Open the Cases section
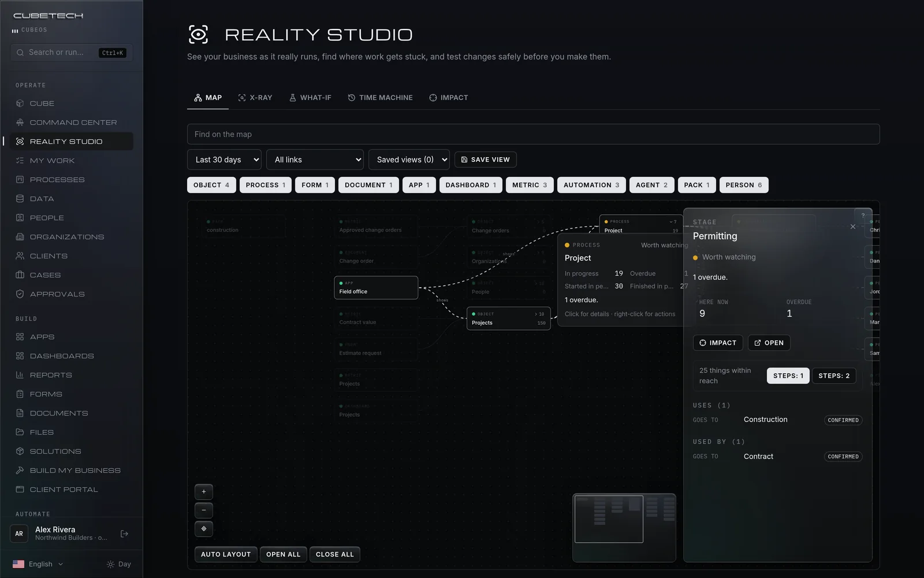This screenshot has height=578, width=924. coord(72,275)
